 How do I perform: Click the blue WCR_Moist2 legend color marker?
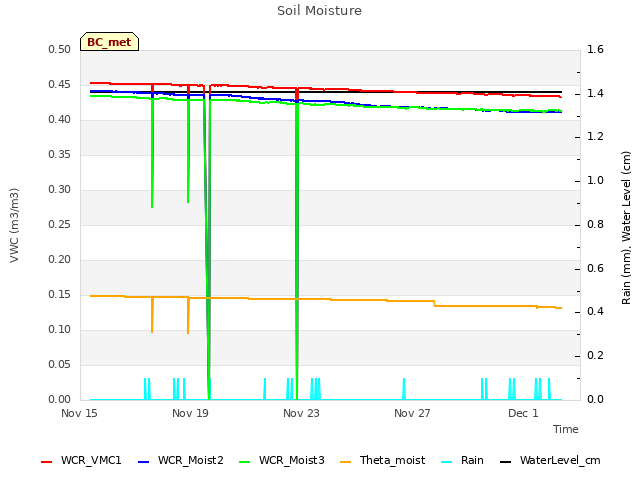point(144,462)
